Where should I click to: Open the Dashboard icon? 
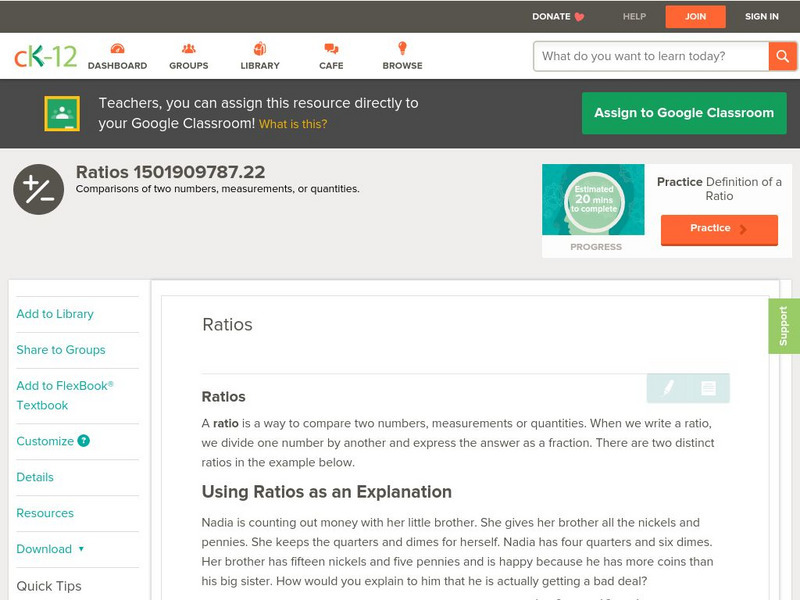pyautogui.click(x=117, y=49)
